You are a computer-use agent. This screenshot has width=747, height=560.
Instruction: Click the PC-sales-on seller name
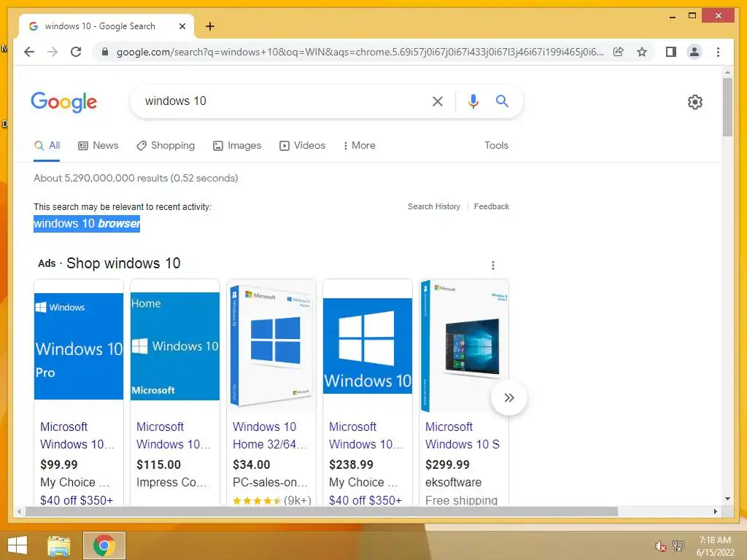click(270, 483)
